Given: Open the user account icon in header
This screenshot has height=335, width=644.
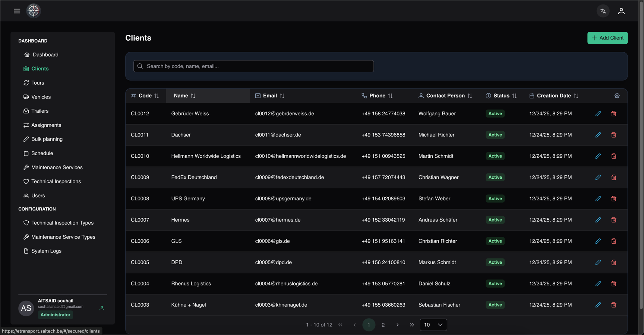Looking at the screenshot, I should pos(621,11).
